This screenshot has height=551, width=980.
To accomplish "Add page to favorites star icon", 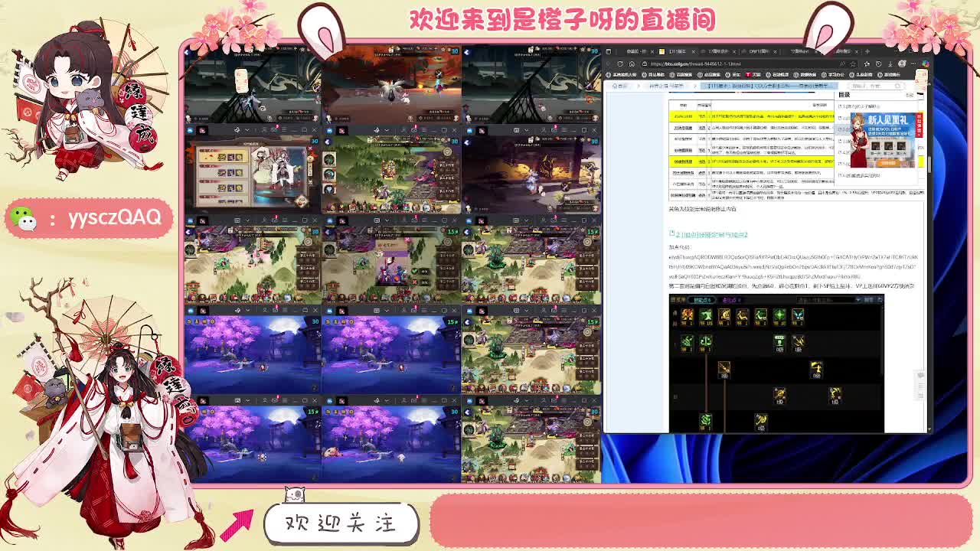I will click(853, 64).
